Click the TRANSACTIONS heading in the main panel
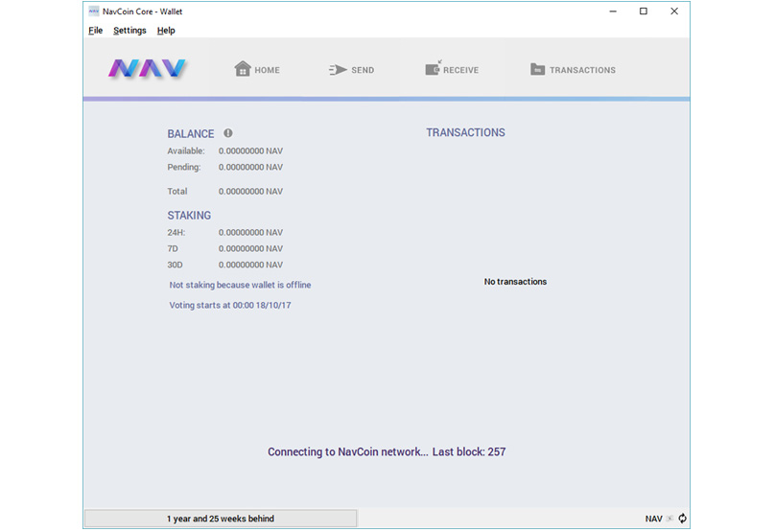This screenshot has height=532, width=775. click(465, 132)
